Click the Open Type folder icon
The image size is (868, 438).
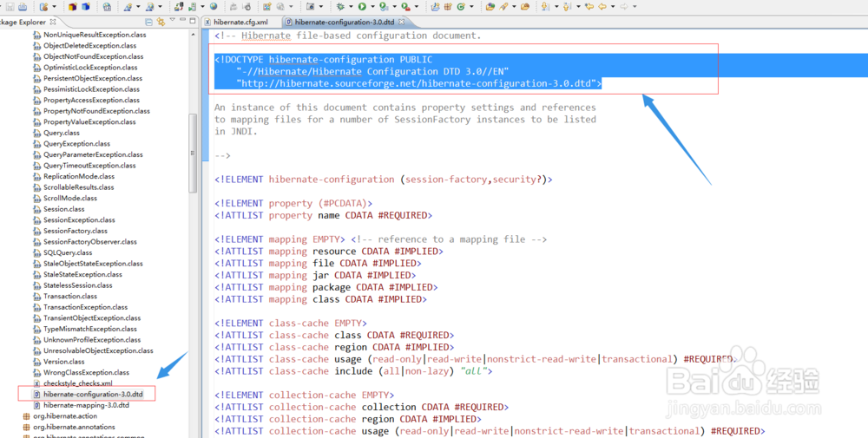coord(490,7)
